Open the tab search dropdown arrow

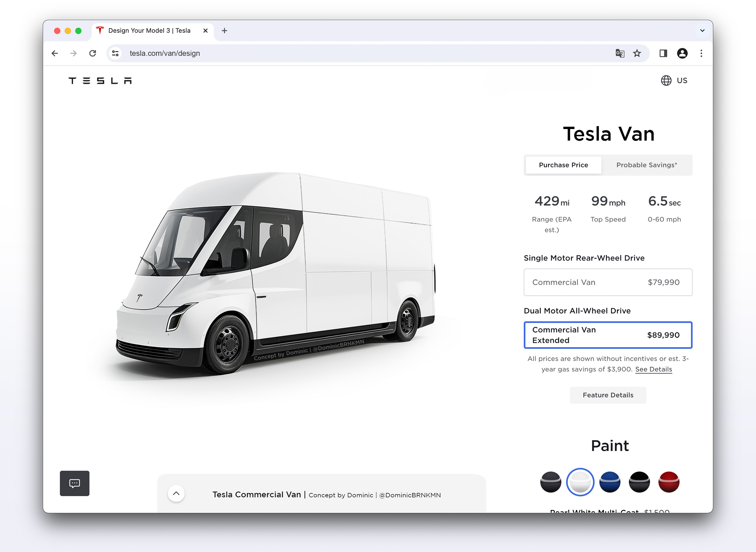(702, 31)
